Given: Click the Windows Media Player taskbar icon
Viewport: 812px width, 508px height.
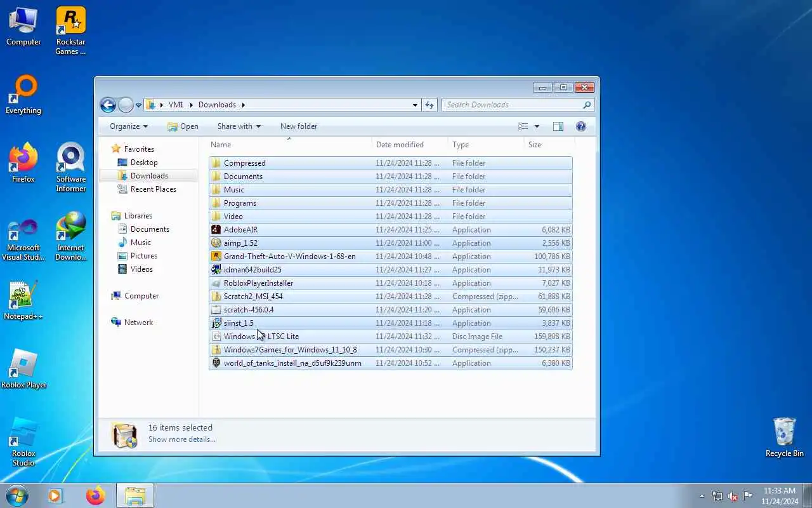Looking at the screenshot, I should [56, 495].
